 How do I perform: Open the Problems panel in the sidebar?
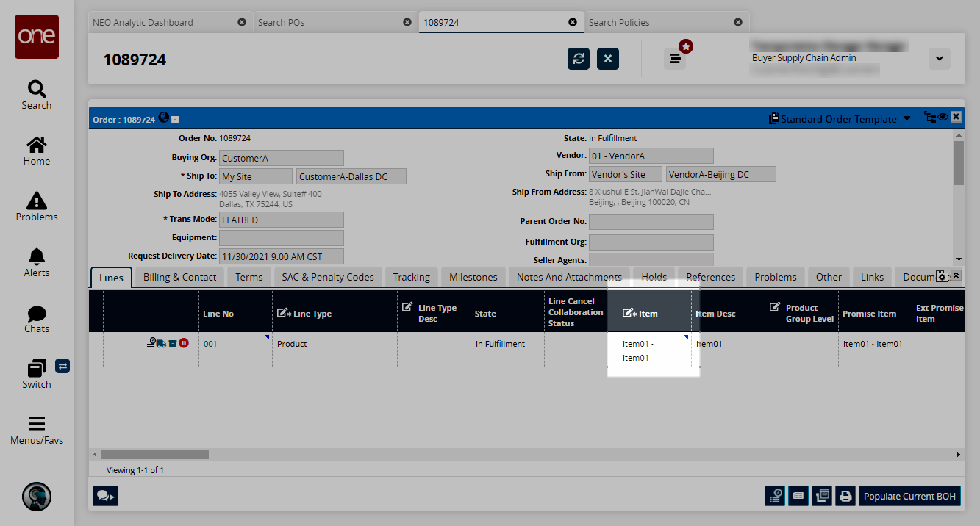tap(36, 206)
